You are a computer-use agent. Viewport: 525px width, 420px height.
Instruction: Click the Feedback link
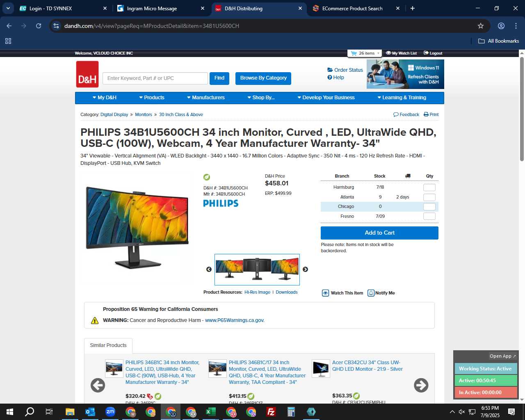click(x=406, y=115)
